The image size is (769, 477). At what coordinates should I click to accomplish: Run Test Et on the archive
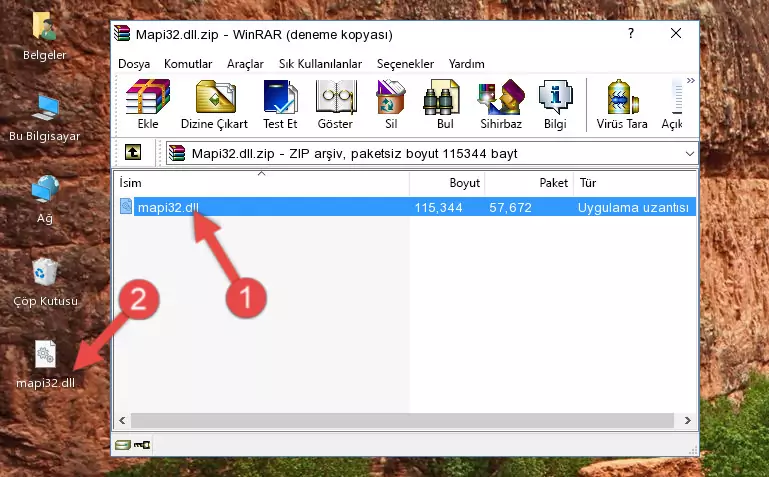[280, 104]
